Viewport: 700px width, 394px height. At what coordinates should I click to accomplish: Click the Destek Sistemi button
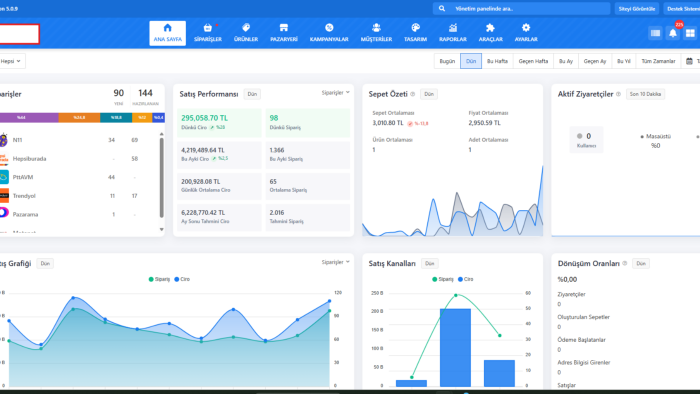(x=682, y=8)
